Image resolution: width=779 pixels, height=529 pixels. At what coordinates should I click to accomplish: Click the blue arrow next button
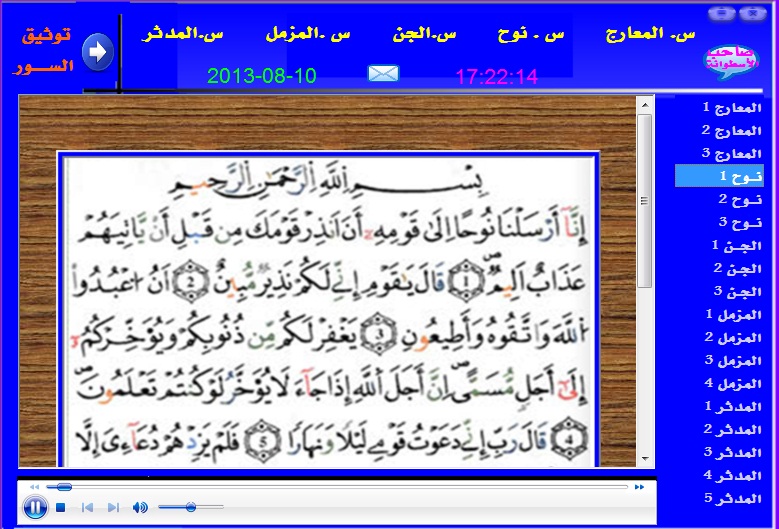98,52
